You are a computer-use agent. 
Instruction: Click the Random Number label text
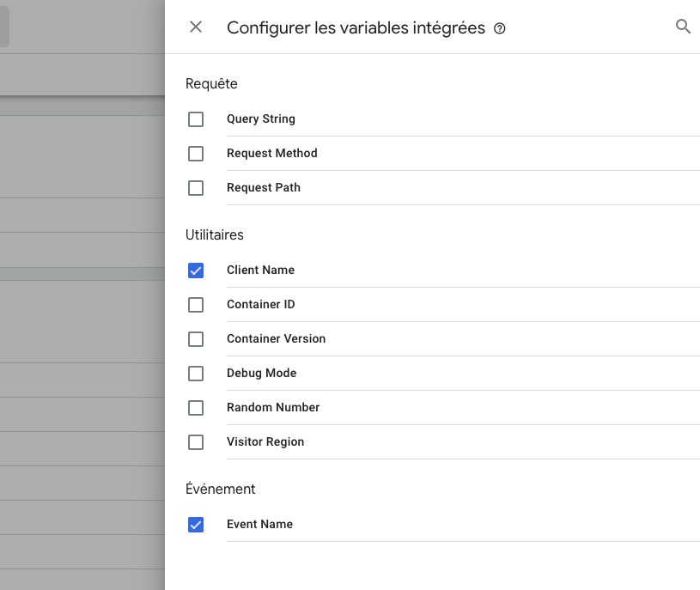273,407
